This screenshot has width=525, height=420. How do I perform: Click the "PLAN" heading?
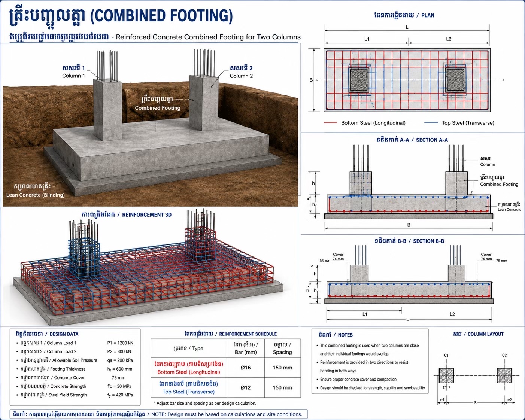[428, 15]
